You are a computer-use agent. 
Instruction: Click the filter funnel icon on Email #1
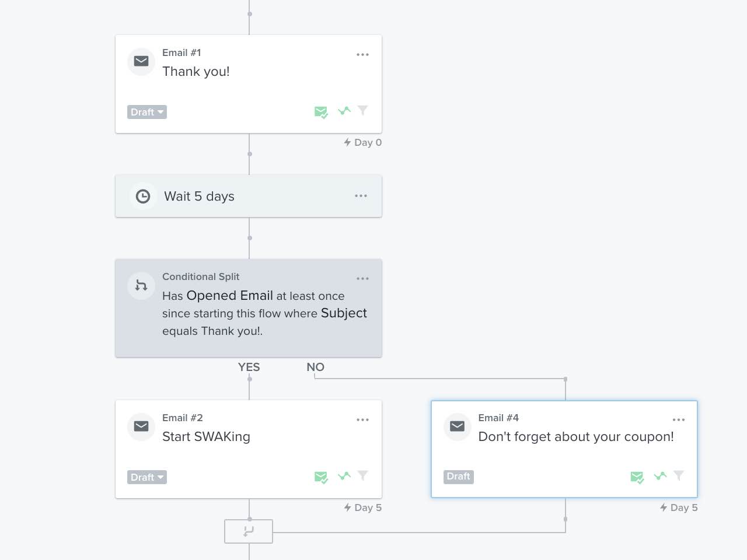[363, 111]
